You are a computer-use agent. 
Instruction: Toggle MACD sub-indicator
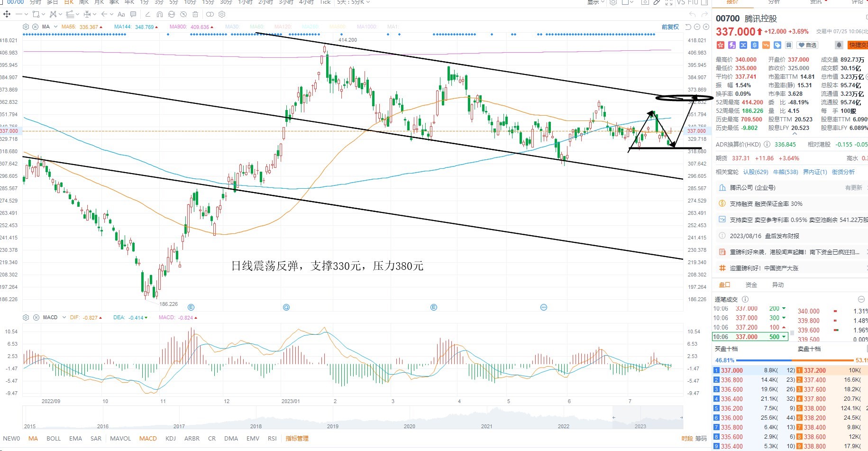point(148,439)
